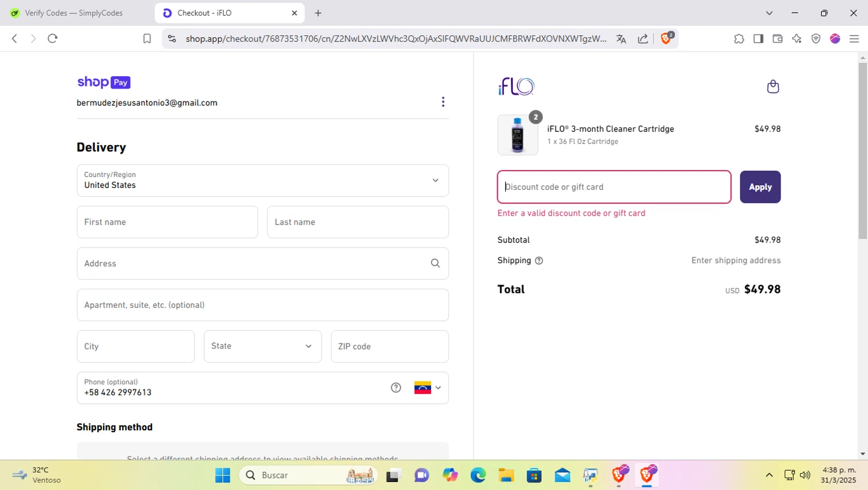Open Copilot from the taskbar
Screen dimensions: 868x490
[x=450, y=475]
